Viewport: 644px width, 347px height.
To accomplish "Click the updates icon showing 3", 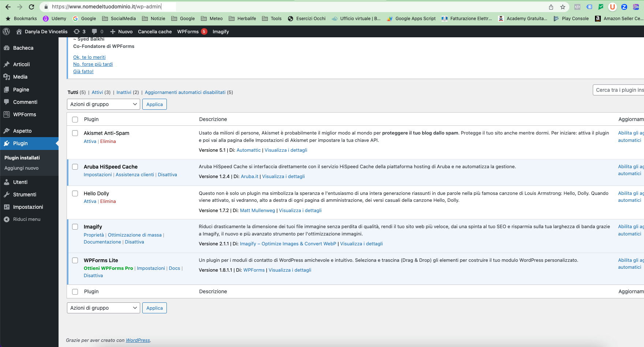I will click(79, 31).
